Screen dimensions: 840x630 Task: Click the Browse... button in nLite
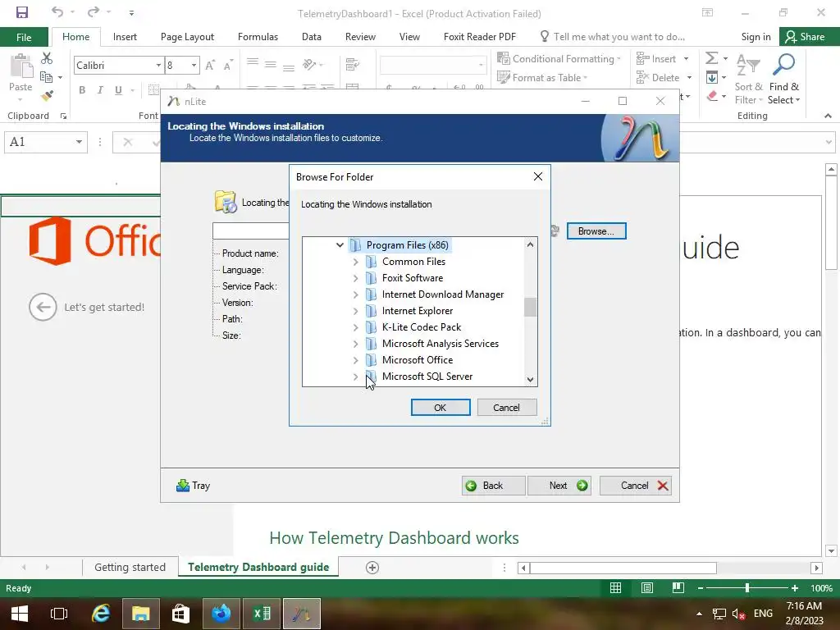pos(596,231)
